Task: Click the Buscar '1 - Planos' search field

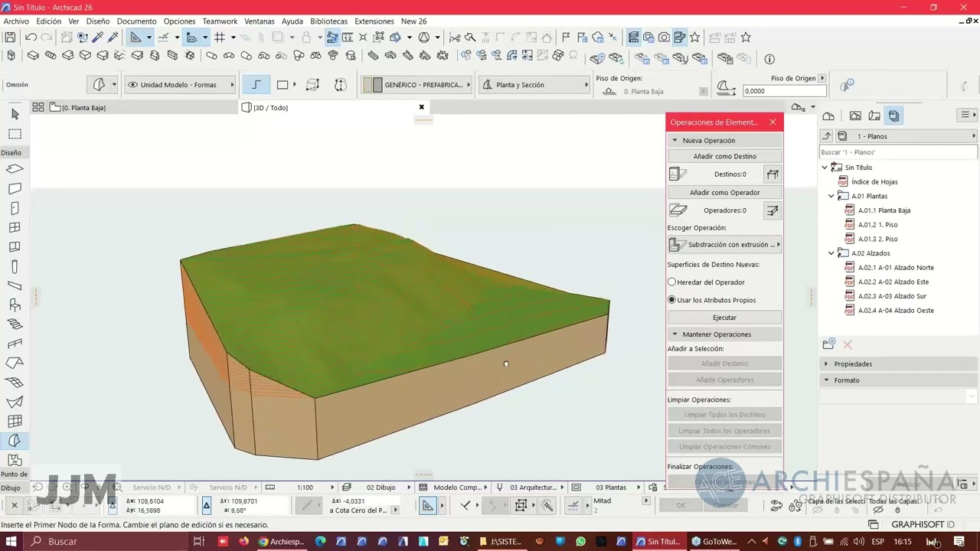Action: click(x=897, y=152)
